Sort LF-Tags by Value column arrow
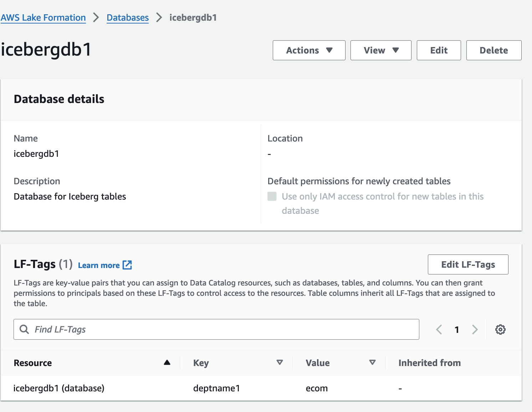 click(x=372, y=362)
